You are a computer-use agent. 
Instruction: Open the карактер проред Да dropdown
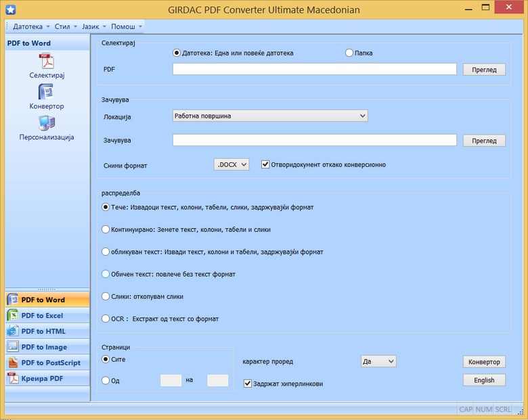pos(378,361)
